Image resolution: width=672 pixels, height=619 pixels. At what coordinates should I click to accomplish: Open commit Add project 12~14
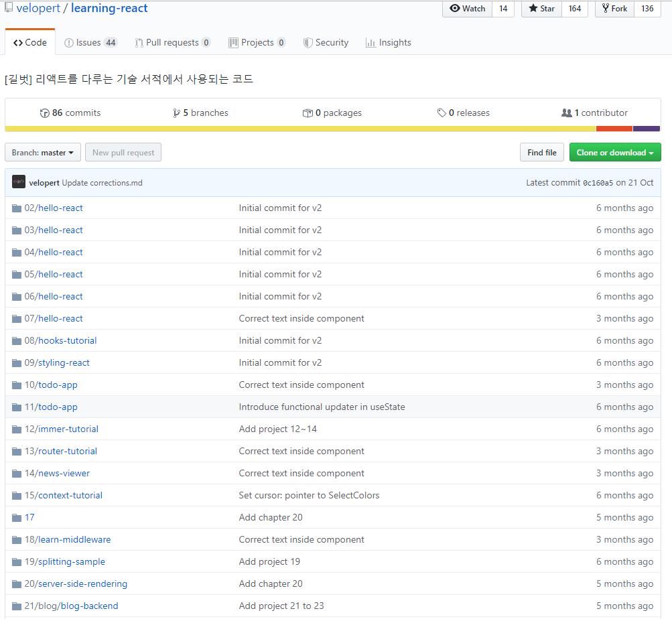point(278,429)
